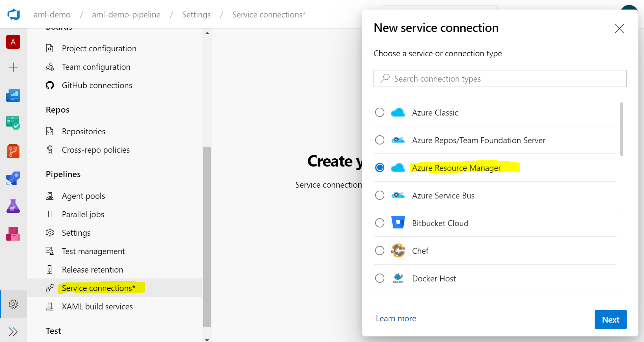The image size is (644, 342).
Task: Go to aml-demo-pipeline breadcrumb
Action: pos(126,15)
